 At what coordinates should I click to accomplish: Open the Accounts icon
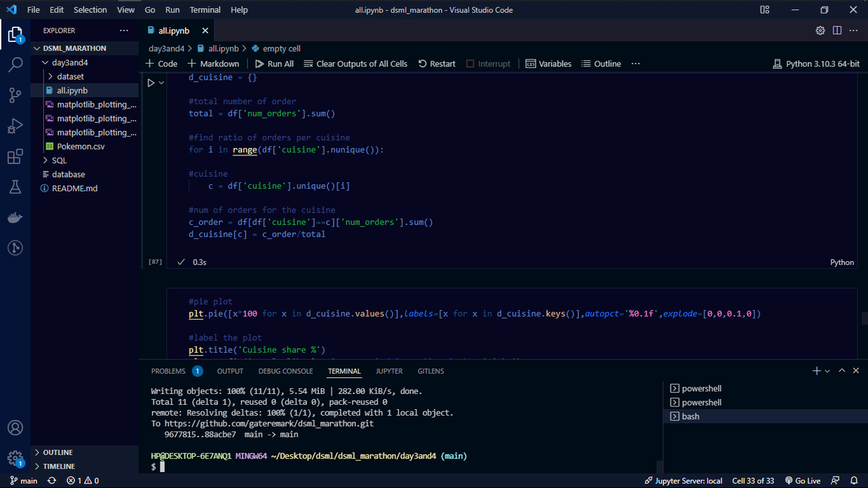click(x=14, y=427)
